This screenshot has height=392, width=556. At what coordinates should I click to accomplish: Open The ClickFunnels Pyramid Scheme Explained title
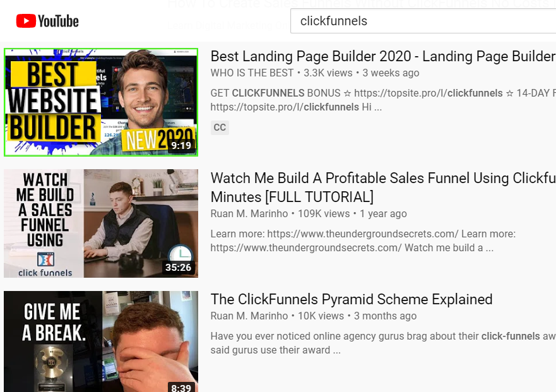[352, 299]
